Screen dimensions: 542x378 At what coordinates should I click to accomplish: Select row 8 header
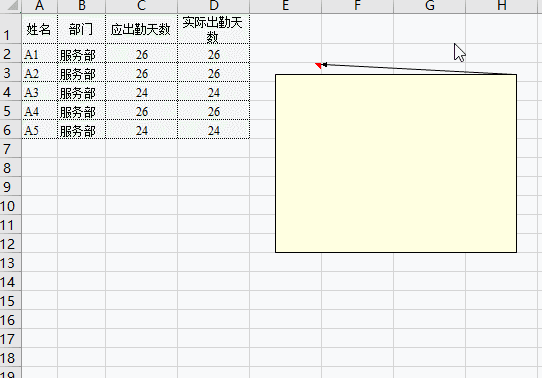click(x=10, y=167)
